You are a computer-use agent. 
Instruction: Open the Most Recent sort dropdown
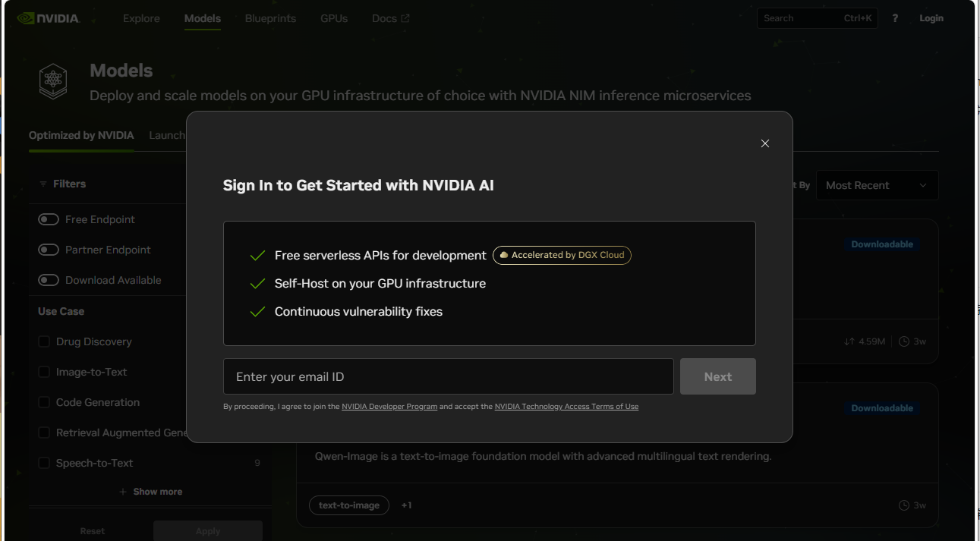tap(877, 185)
